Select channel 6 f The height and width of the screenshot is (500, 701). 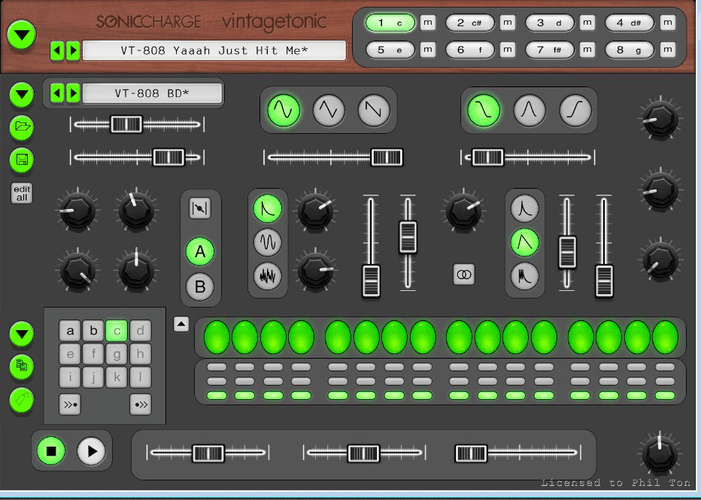[470, 50]
